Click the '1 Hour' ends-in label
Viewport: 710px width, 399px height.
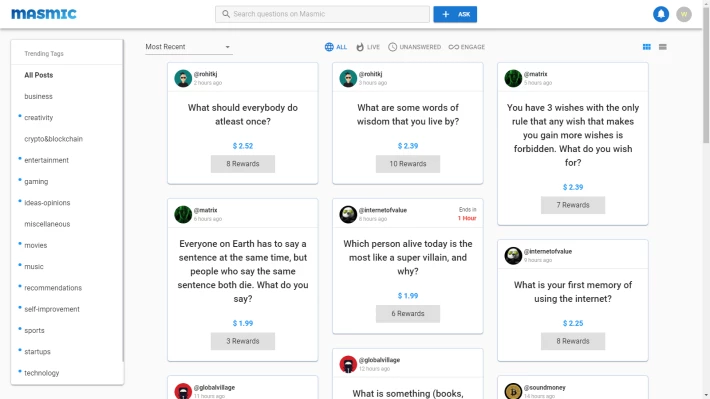pyautogui.click(x=467, y=218)
